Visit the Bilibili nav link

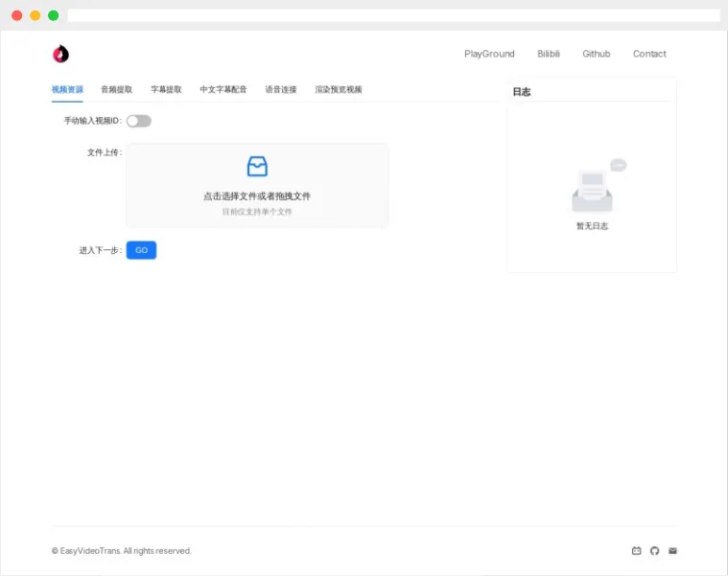click(x=549, y=54)
